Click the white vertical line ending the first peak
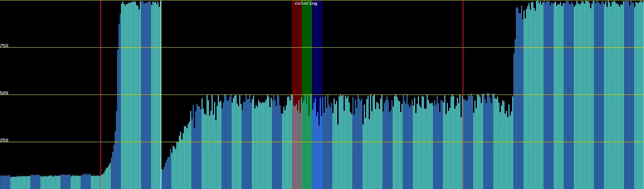The height and width of the screenshot is (189, 644). click(x=161, y=94)
